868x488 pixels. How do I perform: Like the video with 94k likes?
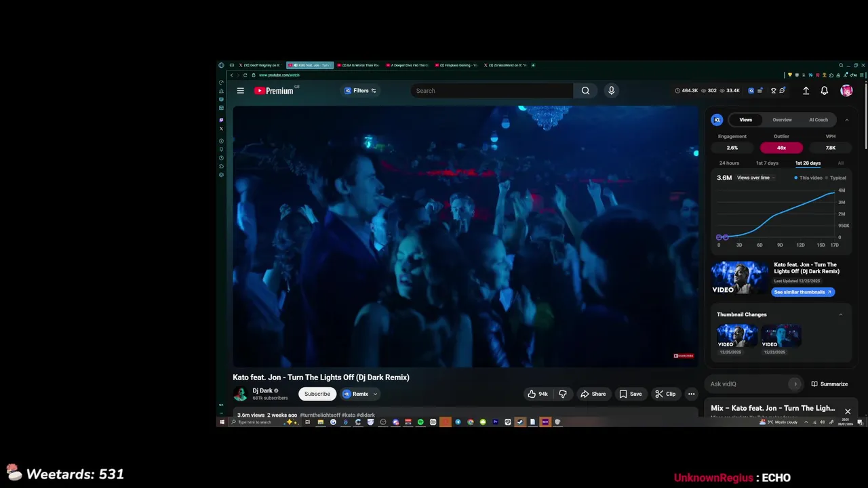coord(538,394)
